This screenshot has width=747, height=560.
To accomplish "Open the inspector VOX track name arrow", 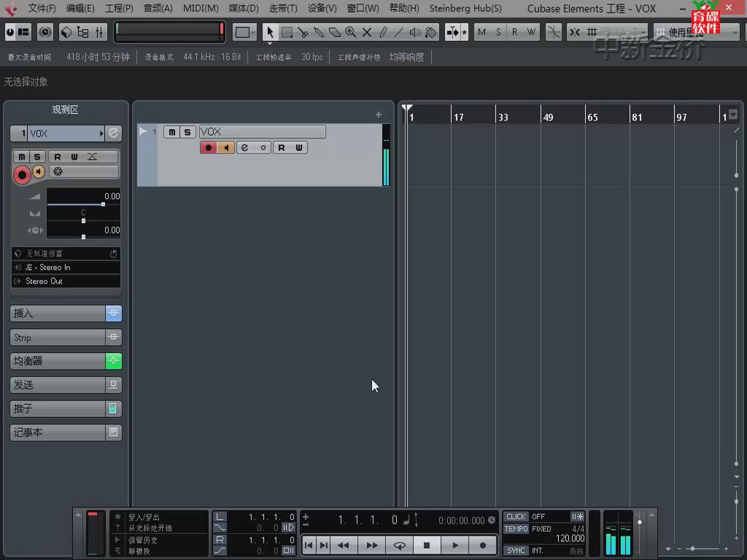I will [101, 133].
